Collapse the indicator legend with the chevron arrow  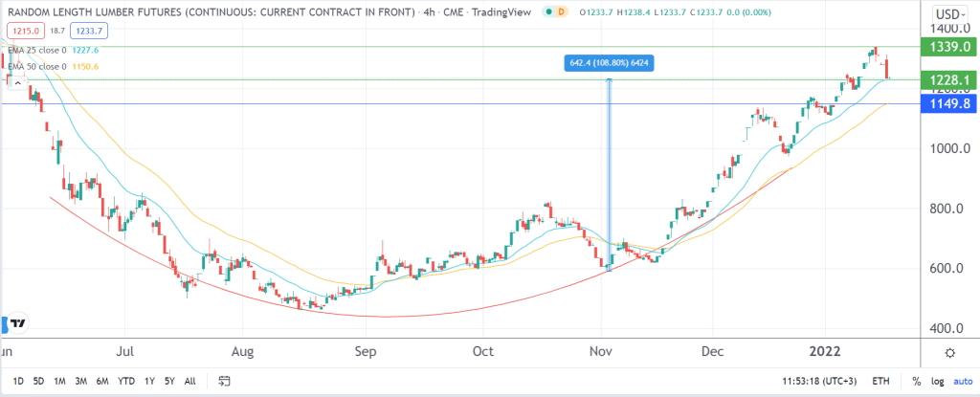click(17, 83)
